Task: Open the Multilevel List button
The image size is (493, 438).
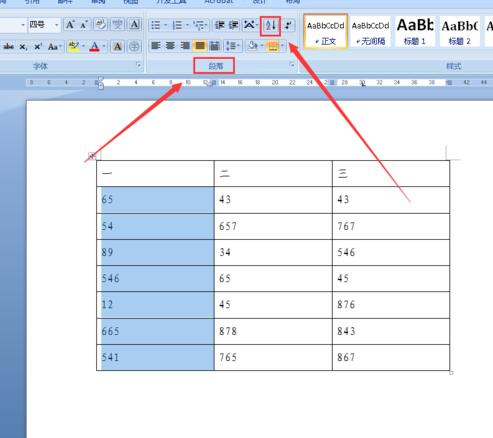Action: pos(200,25)
